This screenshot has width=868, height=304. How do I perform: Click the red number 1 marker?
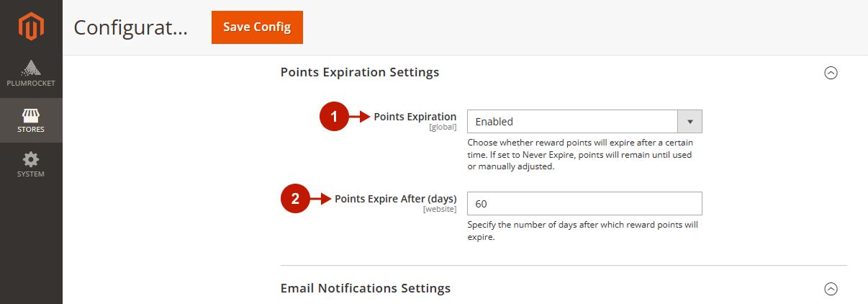334,117
